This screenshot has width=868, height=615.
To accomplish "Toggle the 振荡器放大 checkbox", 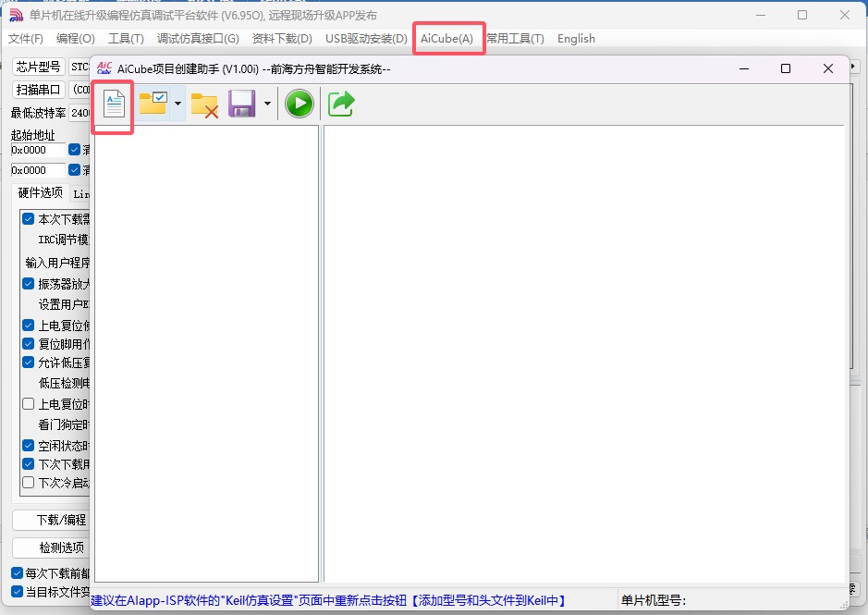I will tap(29, 284).
